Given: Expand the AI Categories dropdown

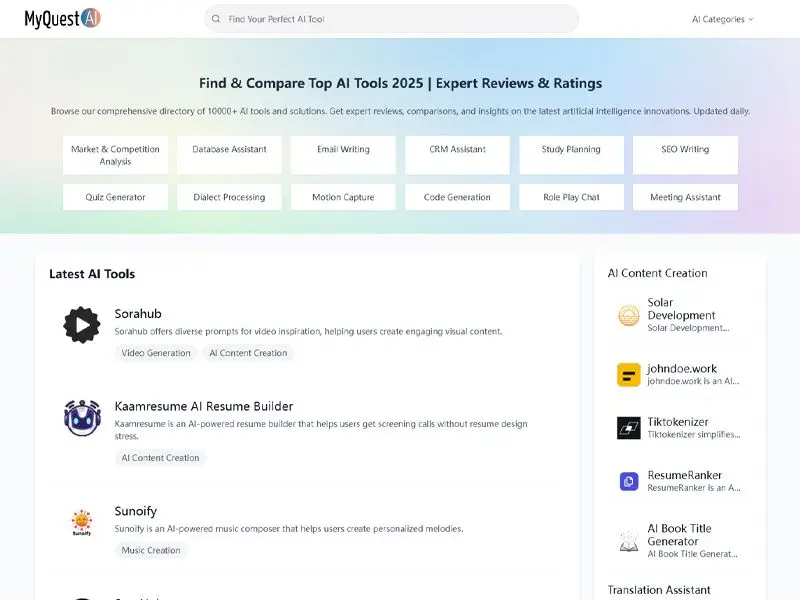Looking at the screenshot, I should pos(722,19).
